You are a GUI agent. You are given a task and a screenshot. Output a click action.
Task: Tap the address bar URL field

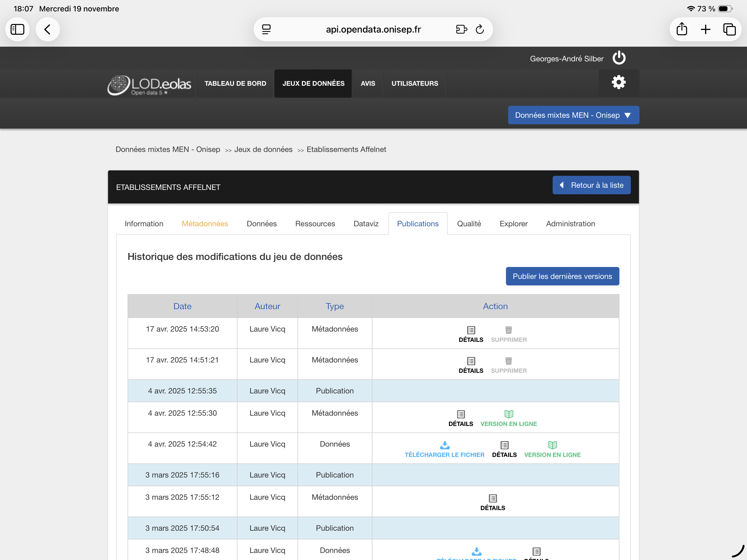tap(373, 29)
